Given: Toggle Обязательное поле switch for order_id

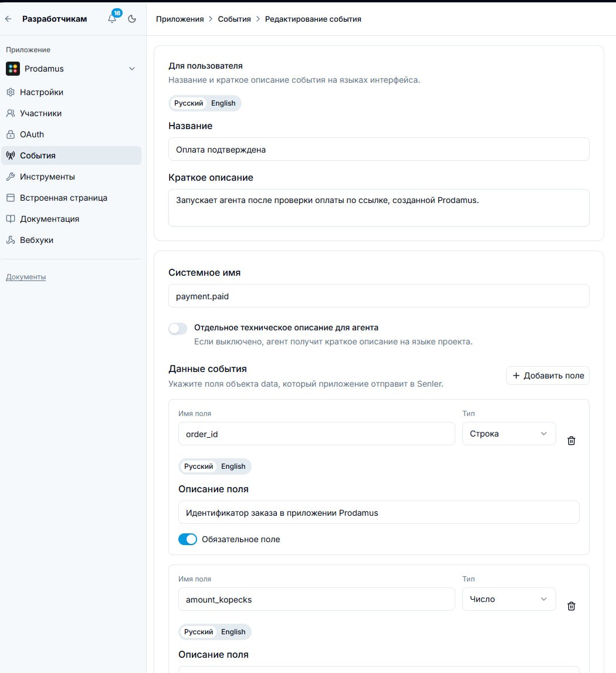Looking at the screenshot, I should (188, 539).
